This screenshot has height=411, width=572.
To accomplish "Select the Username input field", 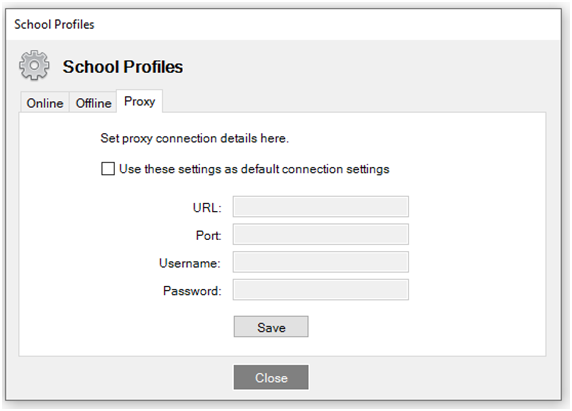I will pos(321,262).
